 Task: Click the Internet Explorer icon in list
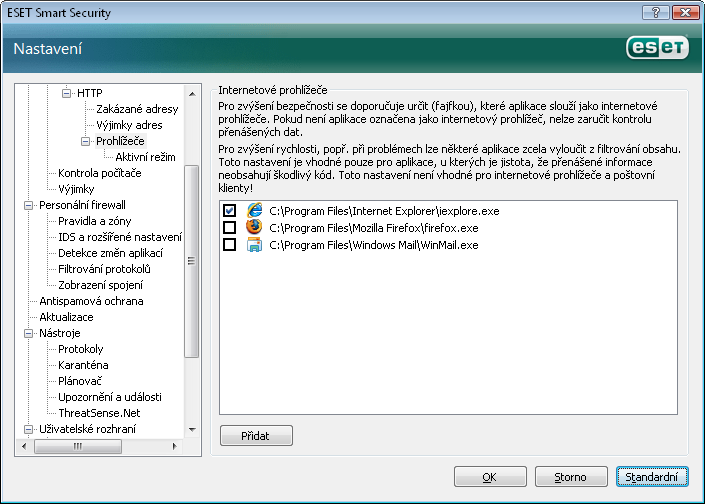coord(254,210)
